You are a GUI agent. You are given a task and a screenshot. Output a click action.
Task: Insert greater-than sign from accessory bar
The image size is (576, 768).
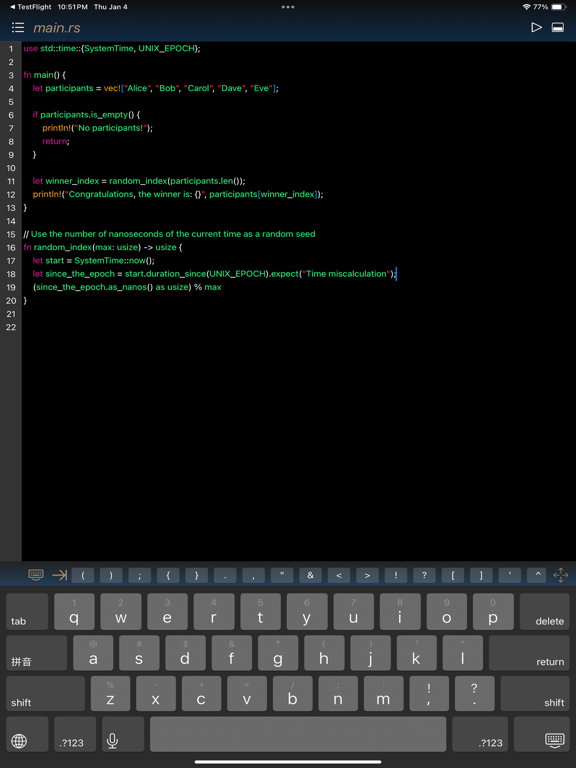367,576
